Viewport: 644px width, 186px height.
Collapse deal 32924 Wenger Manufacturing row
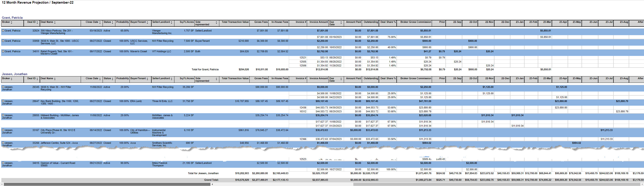pos(3,31)
